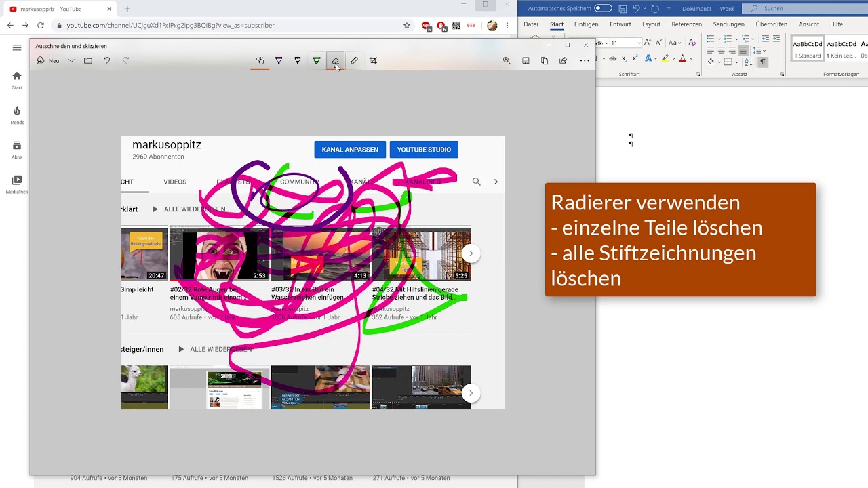Switch to the Entwurf ribbon tab
The width and height of the screenshot is (868, 488).
click(620, 24)
